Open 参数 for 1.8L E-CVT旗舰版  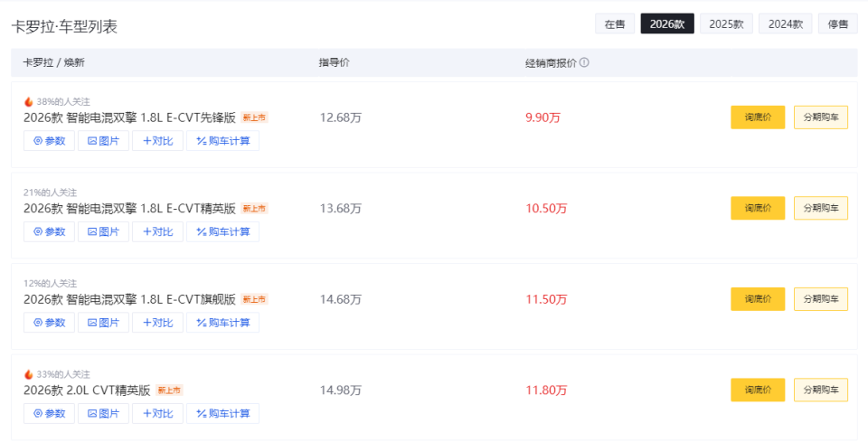point(50,323)
